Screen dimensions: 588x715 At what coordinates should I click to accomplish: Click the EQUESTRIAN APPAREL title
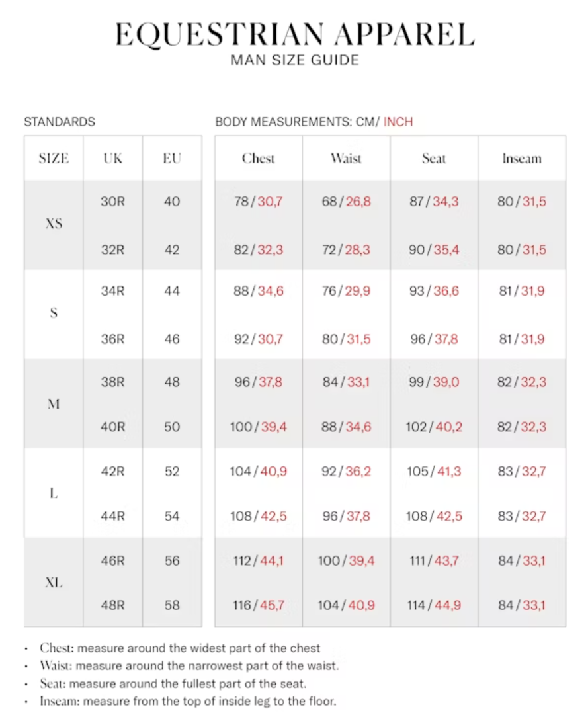coord(294,34)
